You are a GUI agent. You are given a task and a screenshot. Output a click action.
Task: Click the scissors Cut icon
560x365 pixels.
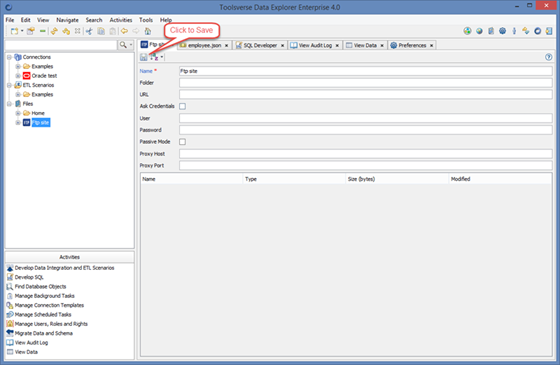coord(89,31)
